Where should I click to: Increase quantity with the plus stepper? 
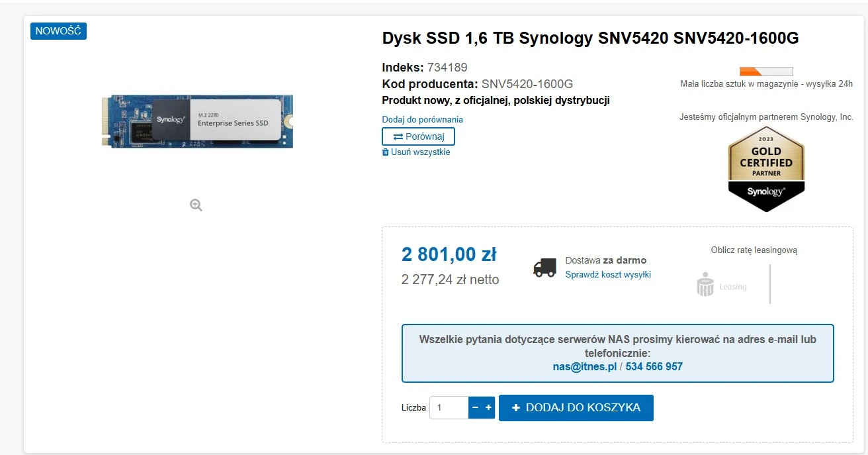(x=488, y=407)
